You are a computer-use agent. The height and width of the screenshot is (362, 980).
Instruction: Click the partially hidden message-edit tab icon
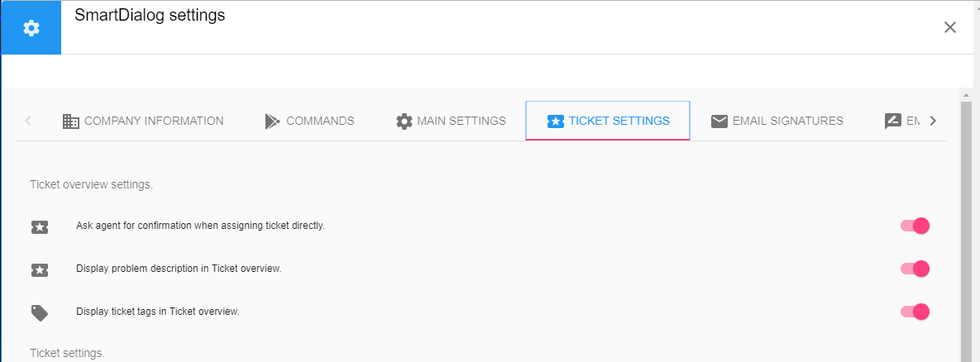coord(893,121)
